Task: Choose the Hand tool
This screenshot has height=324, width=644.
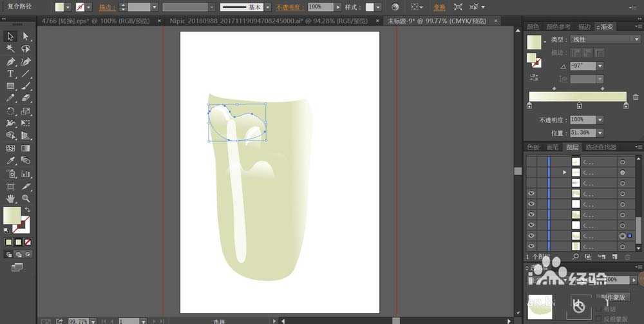Action: point(11,198)
